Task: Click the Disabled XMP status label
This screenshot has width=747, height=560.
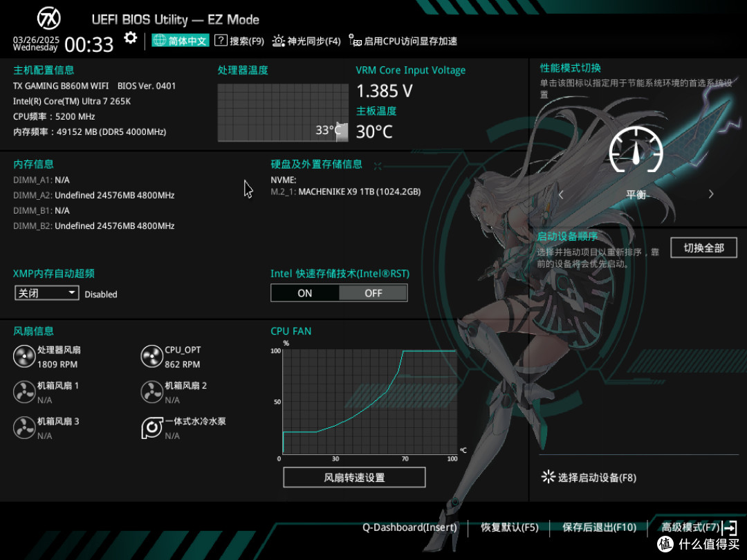Action: coord(101,295)
